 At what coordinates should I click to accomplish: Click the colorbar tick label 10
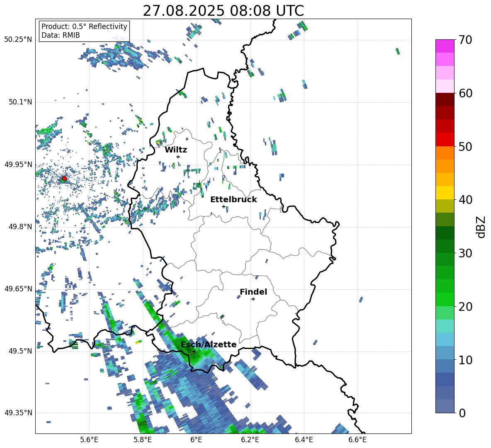pos(465,360)
